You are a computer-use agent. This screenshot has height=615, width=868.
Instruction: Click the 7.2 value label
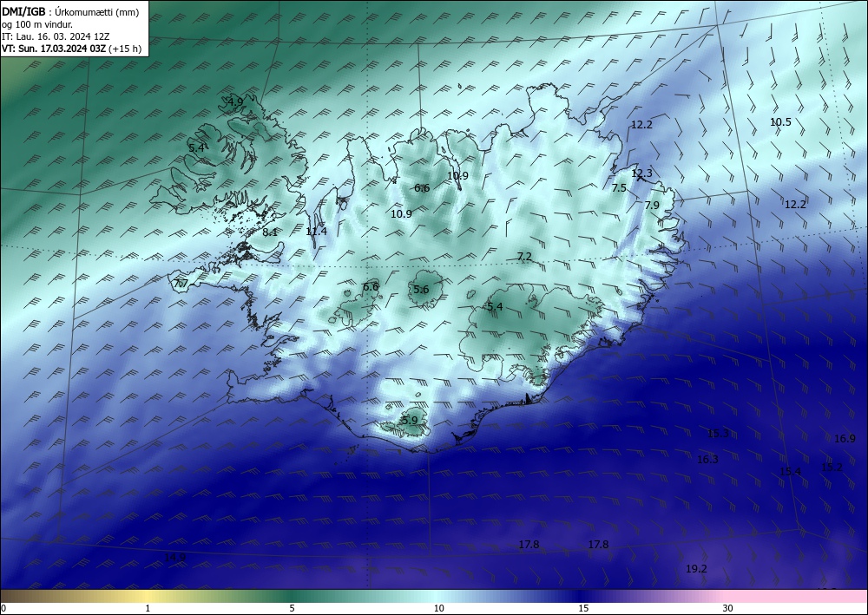coord(524,257)
